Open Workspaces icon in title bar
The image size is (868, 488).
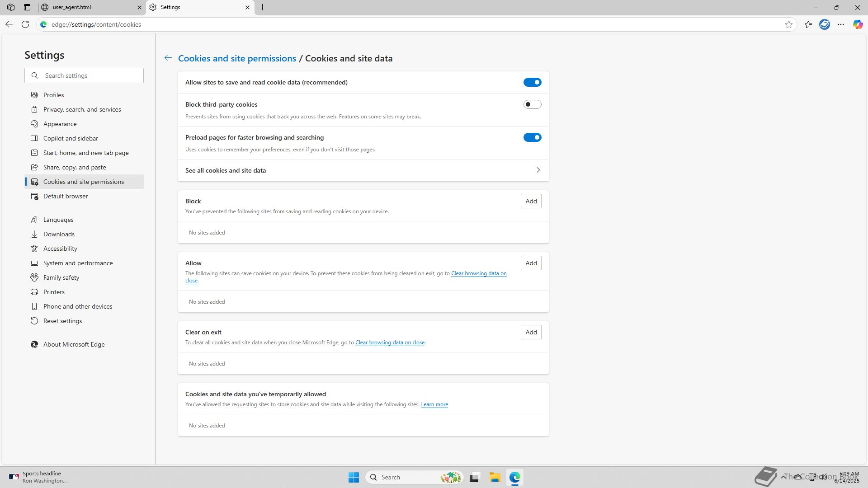(11, 7)
